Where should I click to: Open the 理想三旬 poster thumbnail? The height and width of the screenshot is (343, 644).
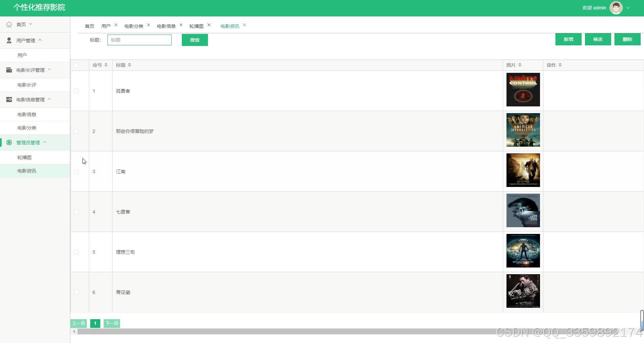point(523,251)
